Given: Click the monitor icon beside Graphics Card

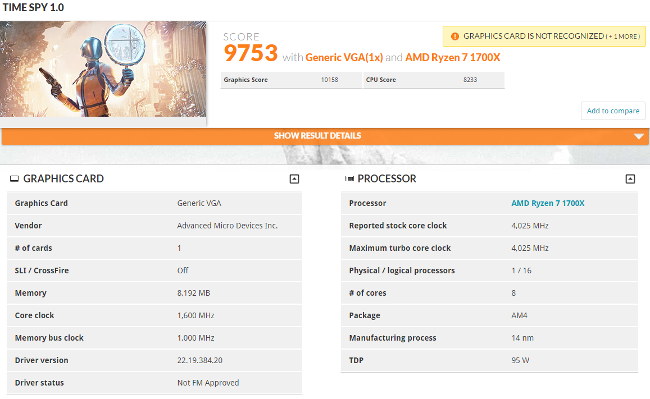Looking at the screenshot, I should [15, 179].
